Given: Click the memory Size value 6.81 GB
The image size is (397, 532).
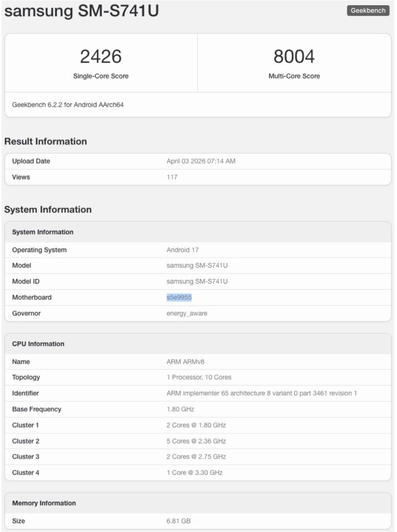Looking at the screenshot, I should [179, 521].
